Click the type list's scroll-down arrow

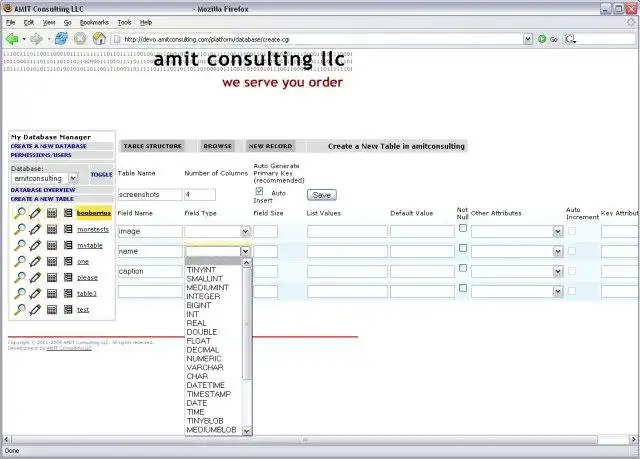point(247,430)
